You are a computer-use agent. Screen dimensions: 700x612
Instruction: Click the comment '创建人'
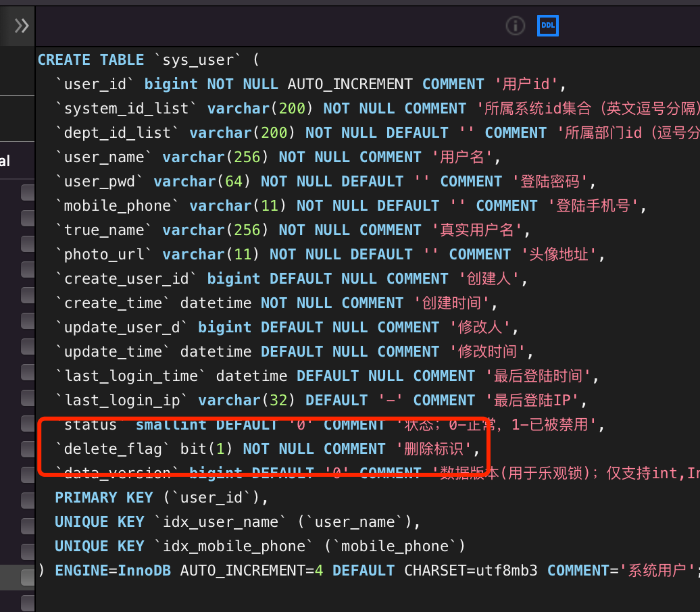coord(489,278)
